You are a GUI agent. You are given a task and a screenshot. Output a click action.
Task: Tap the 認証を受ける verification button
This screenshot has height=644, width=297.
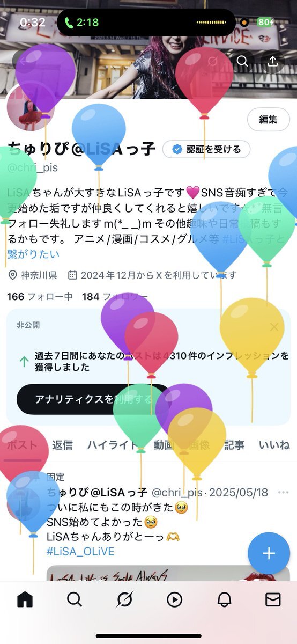(206, 149)
